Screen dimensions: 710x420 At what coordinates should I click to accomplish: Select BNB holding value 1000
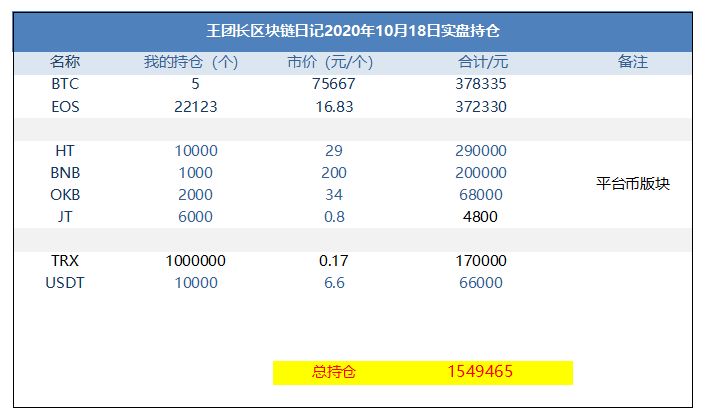(196, 173)
